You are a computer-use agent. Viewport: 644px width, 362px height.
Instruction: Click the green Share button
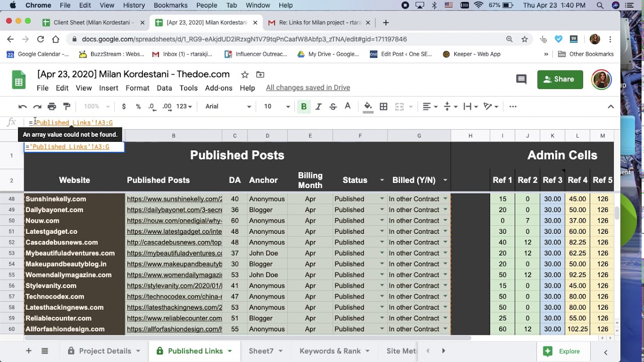pos(560,79)
